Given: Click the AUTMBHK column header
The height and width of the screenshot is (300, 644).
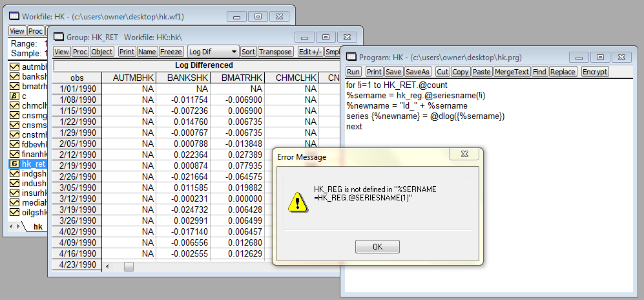Looking at the screenshot, I should (x=129, y=78).
